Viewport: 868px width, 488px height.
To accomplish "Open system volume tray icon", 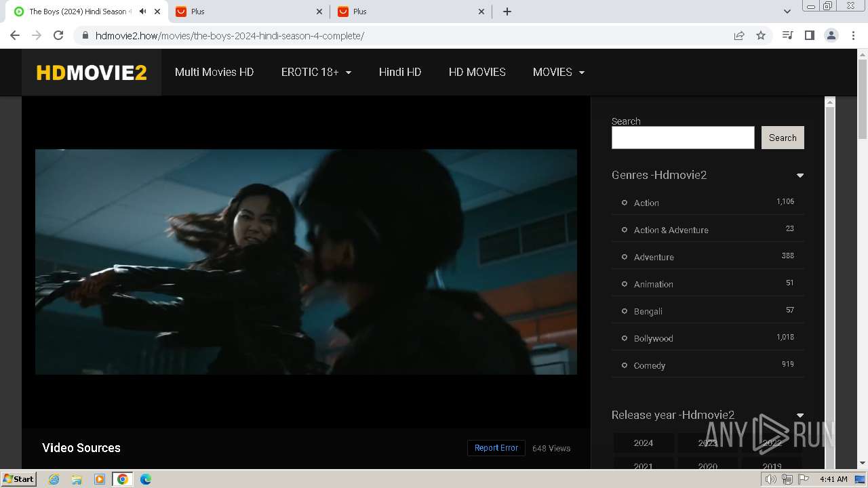I will [771, 479].
